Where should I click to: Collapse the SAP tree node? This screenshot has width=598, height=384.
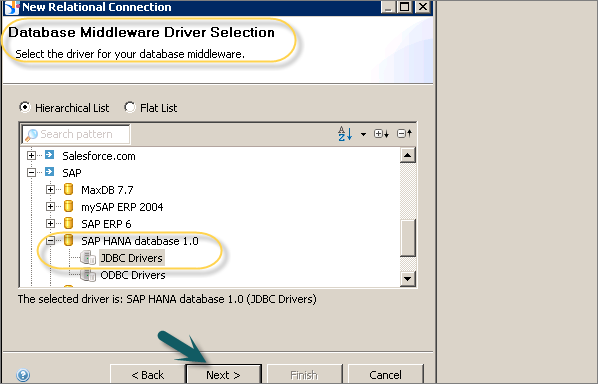pos(32,173)
